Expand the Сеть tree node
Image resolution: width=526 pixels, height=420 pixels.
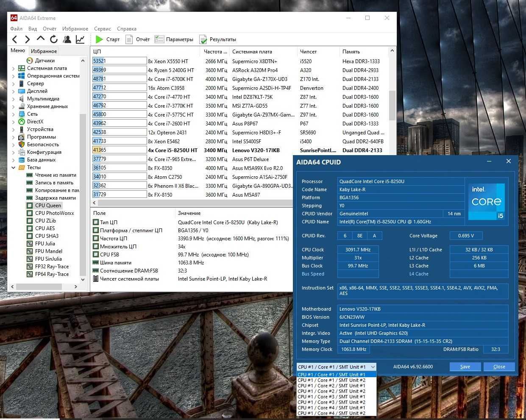(x=13, y=114)
